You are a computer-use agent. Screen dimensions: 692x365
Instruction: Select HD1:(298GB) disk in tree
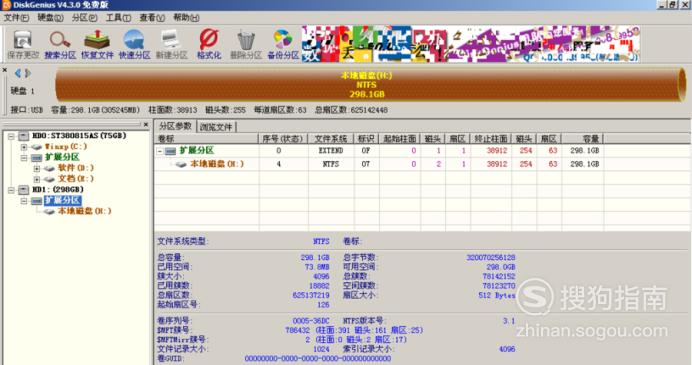point(58,189)
